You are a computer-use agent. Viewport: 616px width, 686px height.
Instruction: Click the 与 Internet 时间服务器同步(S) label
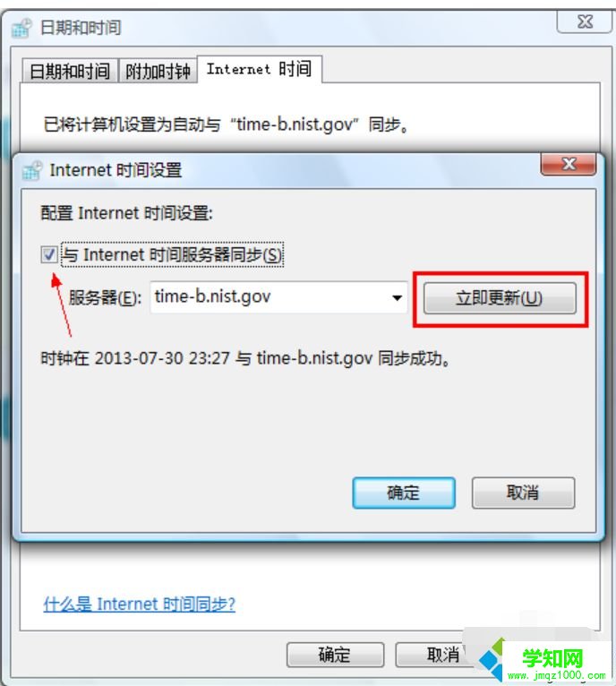172,254
